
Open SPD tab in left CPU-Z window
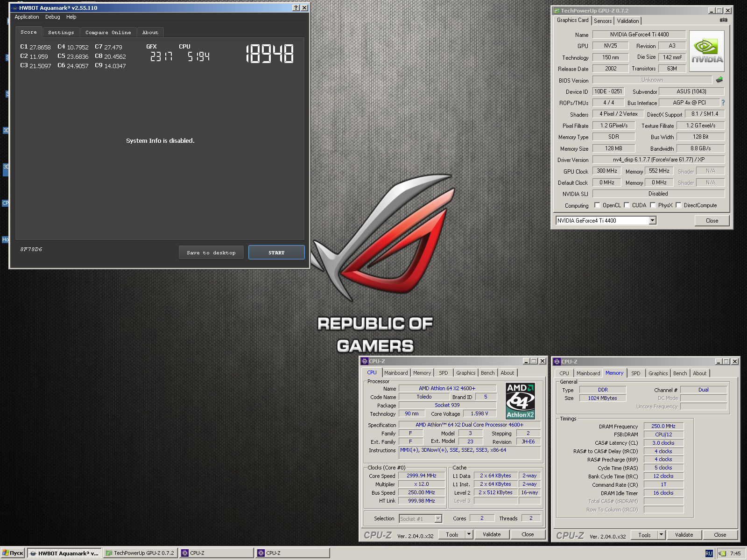444,373
